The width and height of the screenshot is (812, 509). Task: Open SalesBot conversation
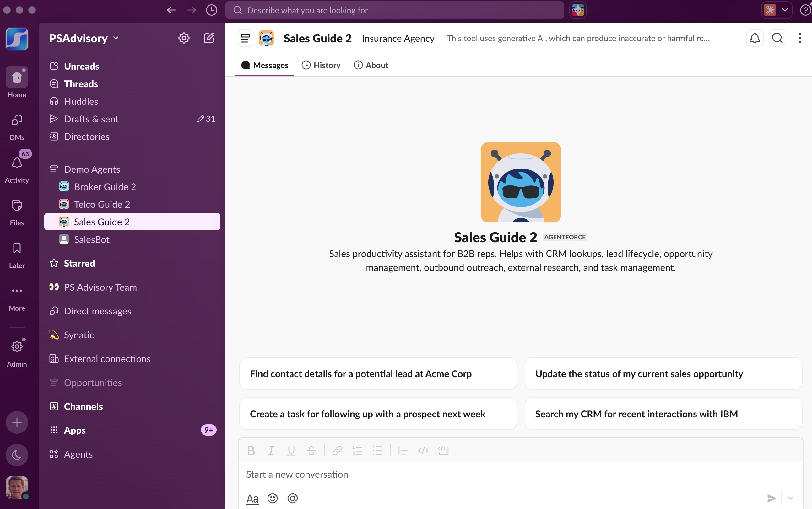pos(132,239)
